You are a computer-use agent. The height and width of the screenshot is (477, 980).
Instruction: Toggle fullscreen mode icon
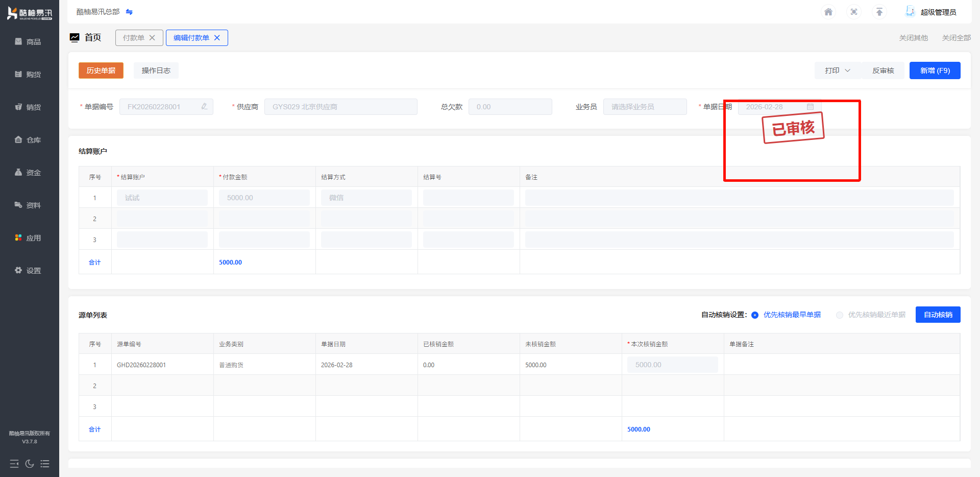click(x=854, y=12)
